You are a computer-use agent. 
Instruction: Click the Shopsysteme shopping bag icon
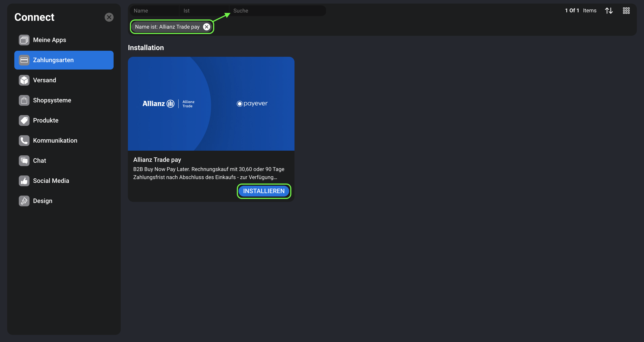(24, 100)
